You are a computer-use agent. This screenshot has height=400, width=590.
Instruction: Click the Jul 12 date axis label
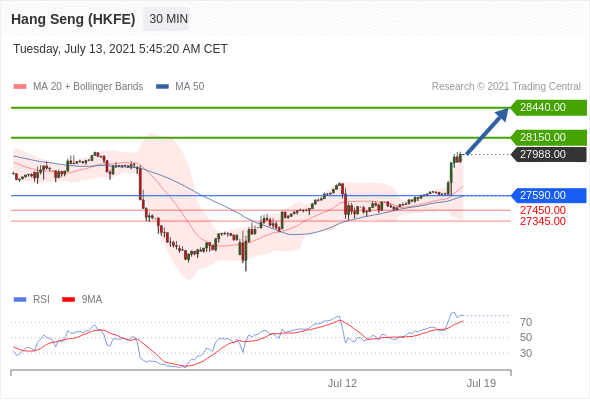pos(342,383)
